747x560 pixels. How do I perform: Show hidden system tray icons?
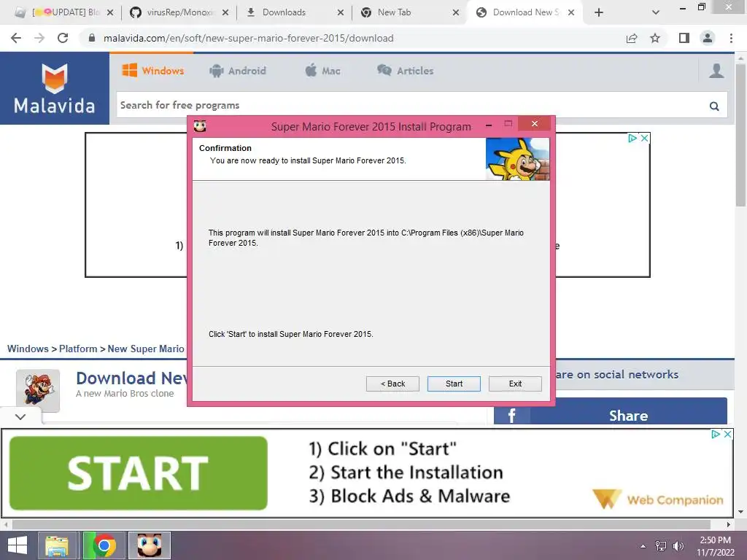point(643,546)
